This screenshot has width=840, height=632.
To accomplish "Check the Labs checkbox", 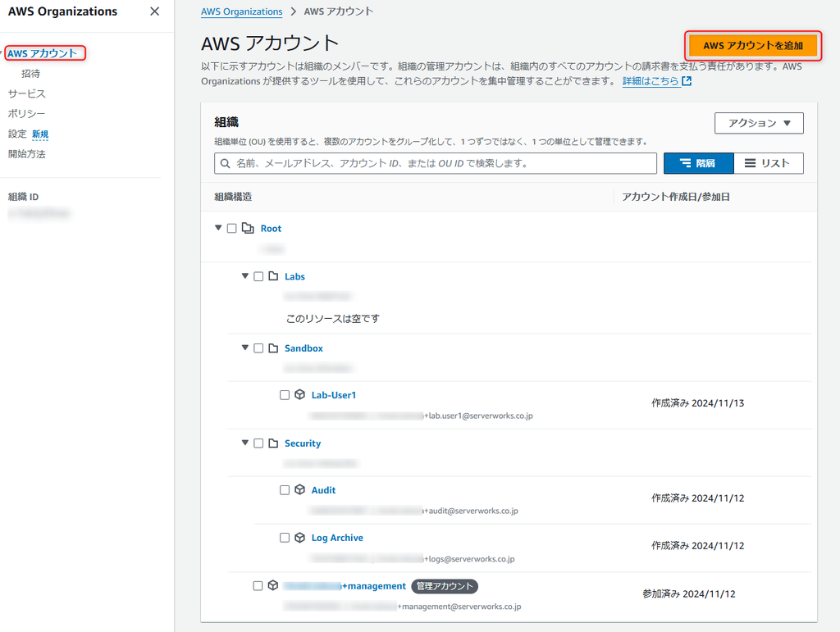I will tap(258, 276).
